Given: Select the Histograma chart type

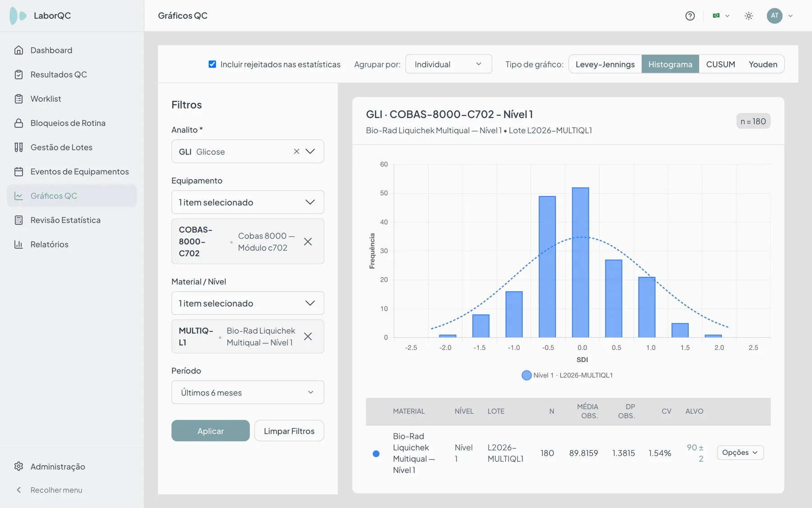Looking at the screenshot, I should point(670,64).
